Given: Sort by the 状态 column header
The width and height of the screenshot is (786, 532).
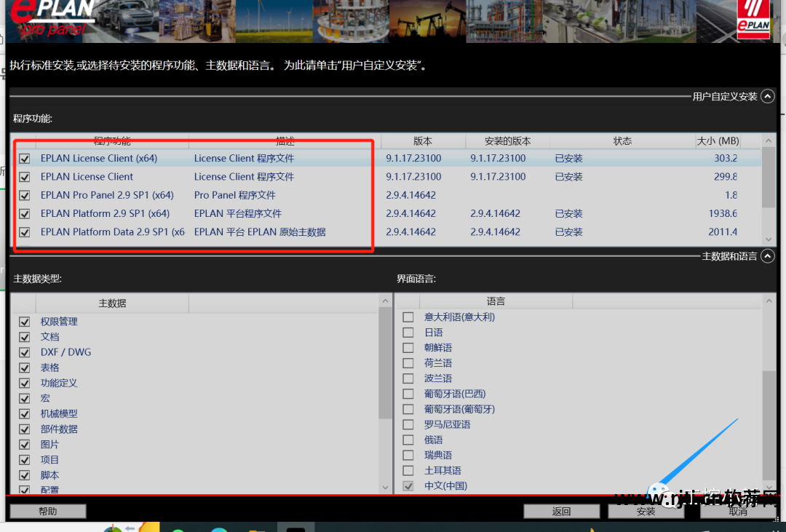Looking at the screenshot, I should click(622, 141).
